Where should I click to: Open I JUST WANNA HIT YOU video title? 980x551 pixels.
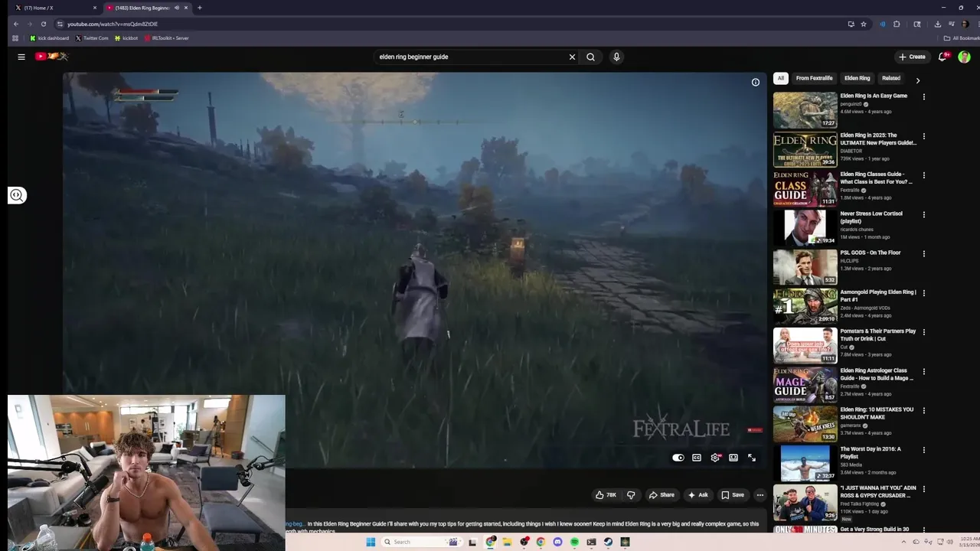click(x=877, y=491)
